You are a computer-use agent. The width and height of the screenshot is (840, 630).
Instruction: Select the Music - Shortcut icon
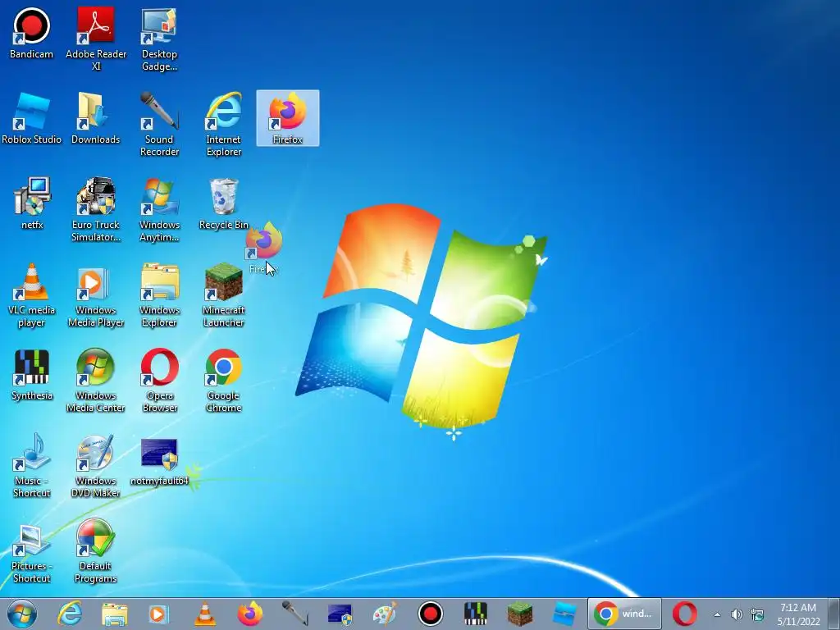[x=32, y=465]
